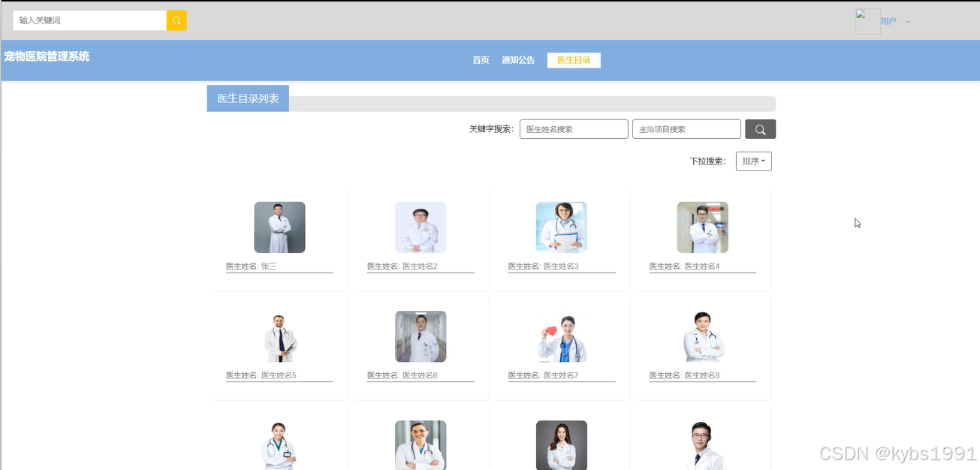Image resolution: width=980 pixels, height=470 pixels.
Task: Click the 医生目录列表 header tab
Action: pyautogui.click(x=248, y=98)
